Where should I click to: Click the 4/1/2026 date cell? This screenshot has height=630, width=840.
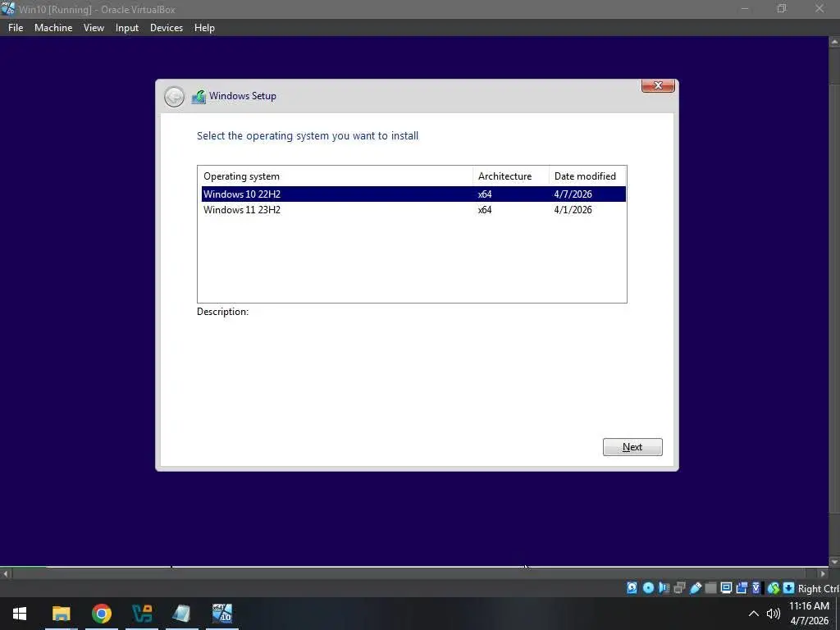point(573,210)
